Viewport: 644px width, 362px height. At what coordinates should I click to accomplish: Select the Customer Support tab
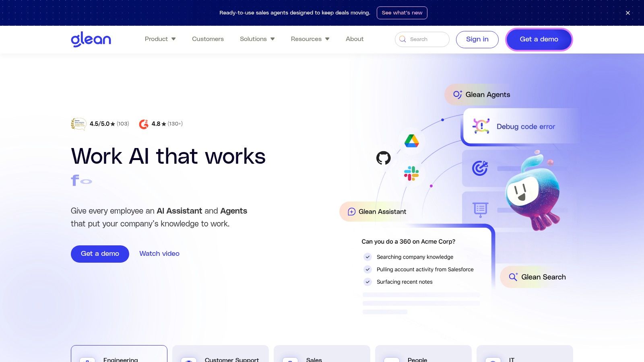(221, 354)
